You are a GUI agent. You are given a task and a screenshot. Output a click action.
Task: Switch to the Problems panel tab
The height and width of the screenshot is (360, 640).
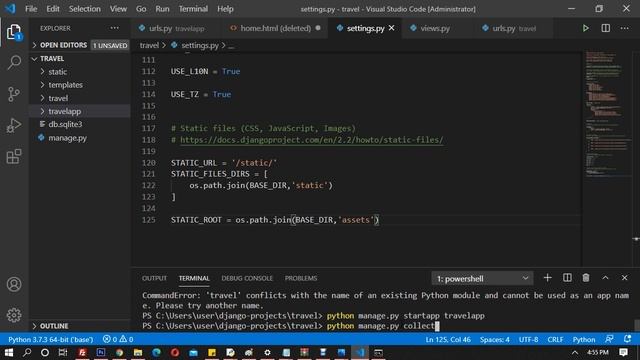coord(301,278)
